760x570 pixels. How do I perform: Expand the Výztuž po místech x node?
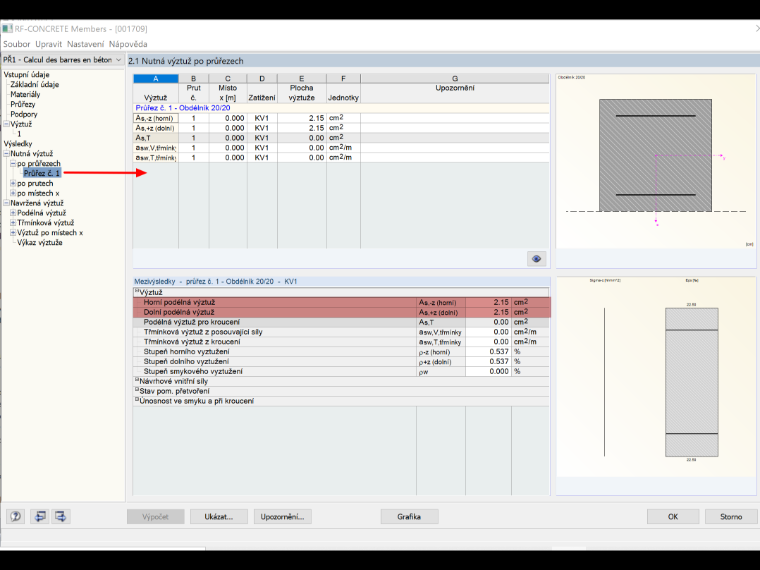coord(14,233)
